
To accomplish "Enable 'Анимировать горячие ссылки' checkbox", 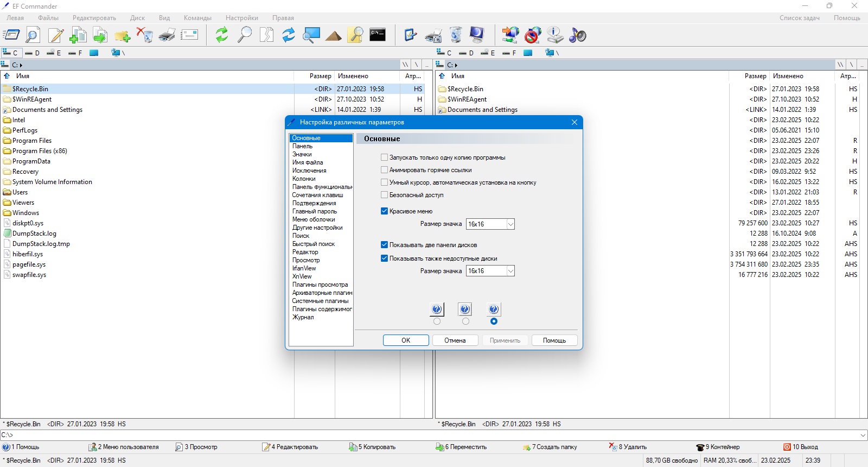I will 384,170.
